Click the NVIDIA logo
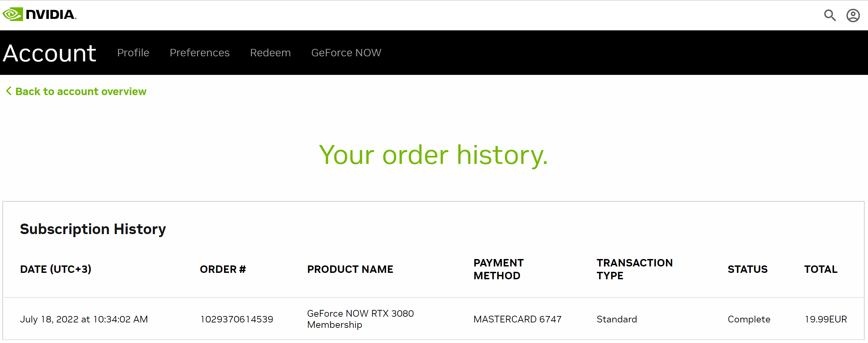The height and width of the screenshot is (343, 868). [39, 15]
